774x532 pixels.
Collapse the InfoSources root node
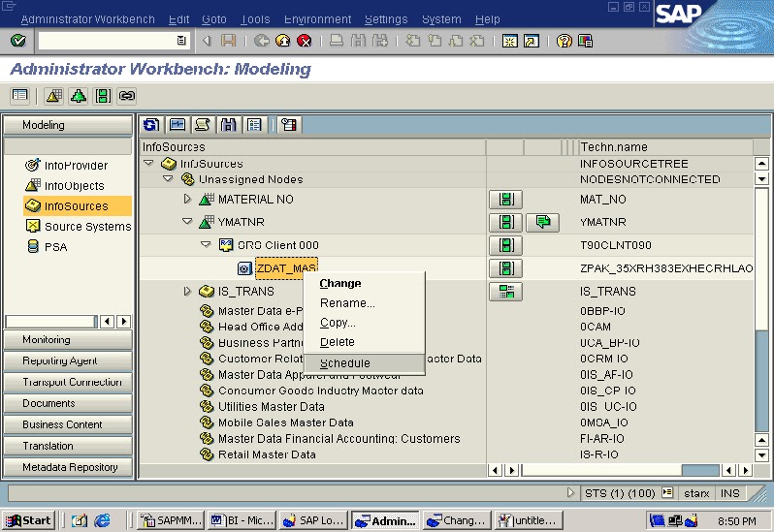pyautogui.click(x=148, y=163)
